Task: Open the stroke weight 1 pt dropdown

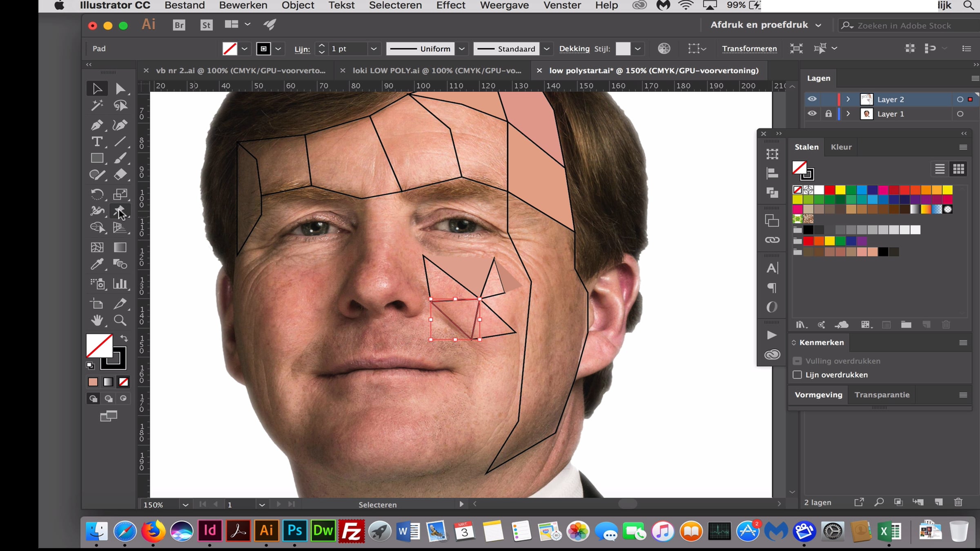Action: [x=374, y=49]
